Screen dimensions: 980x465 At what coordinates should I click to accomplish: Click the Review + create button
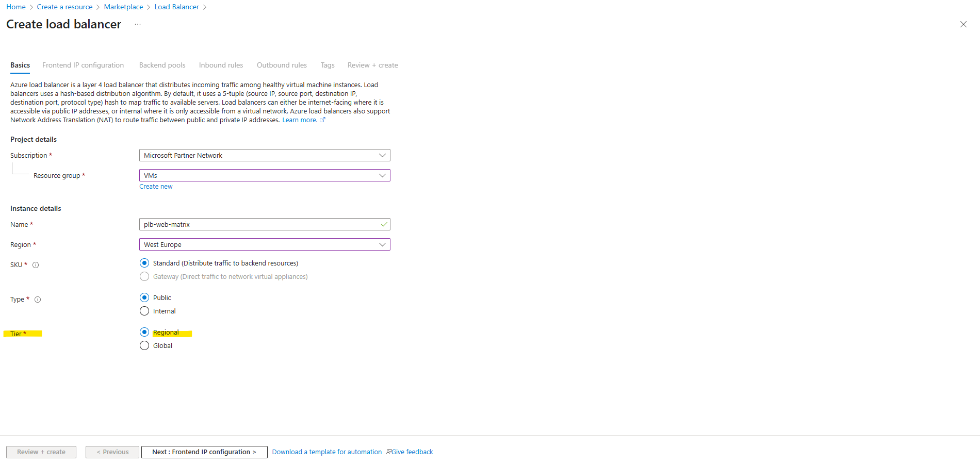pyautogui.click(x=41, y=452)
